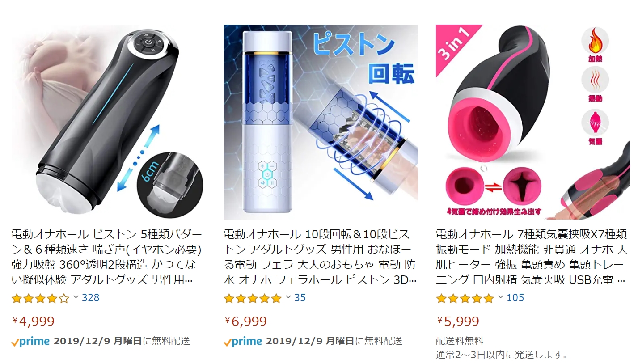The height and width of the screenshot is (364, 638).
Task: Click the Prime badge under the ¥4,999 price
Action: (30, 342)
